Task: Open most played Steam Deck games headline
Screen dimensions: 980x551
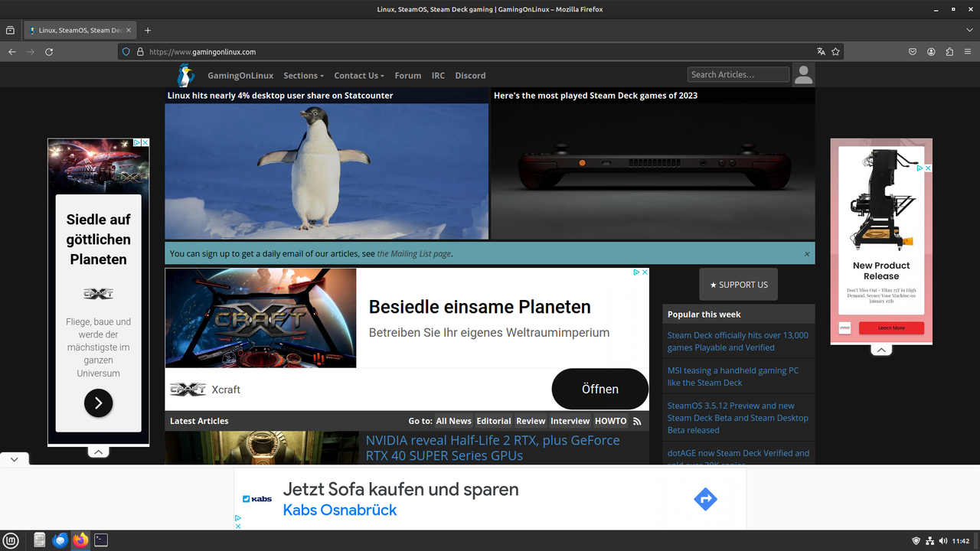Action: click(596, 96)
